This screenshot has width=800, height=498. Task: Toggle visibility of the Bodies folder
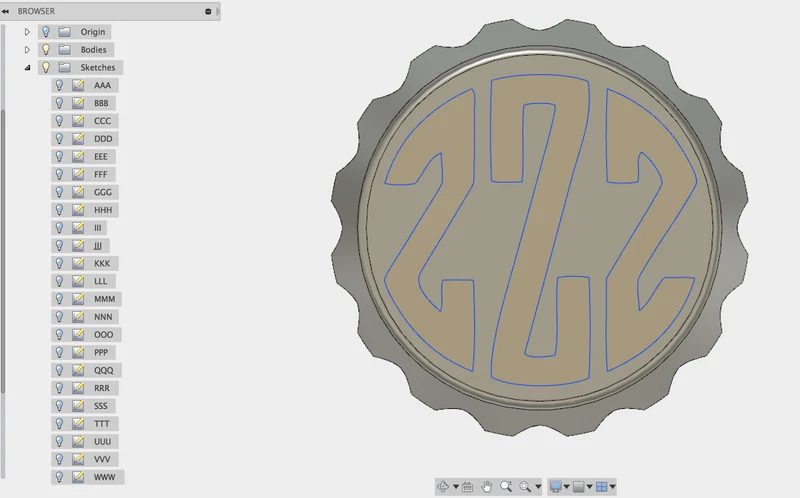coord(46,49)
